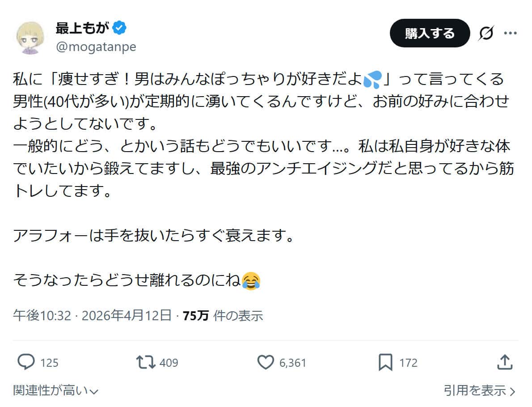
Task: View the 75万 件の表示 view count
Action: coord(223,316)
